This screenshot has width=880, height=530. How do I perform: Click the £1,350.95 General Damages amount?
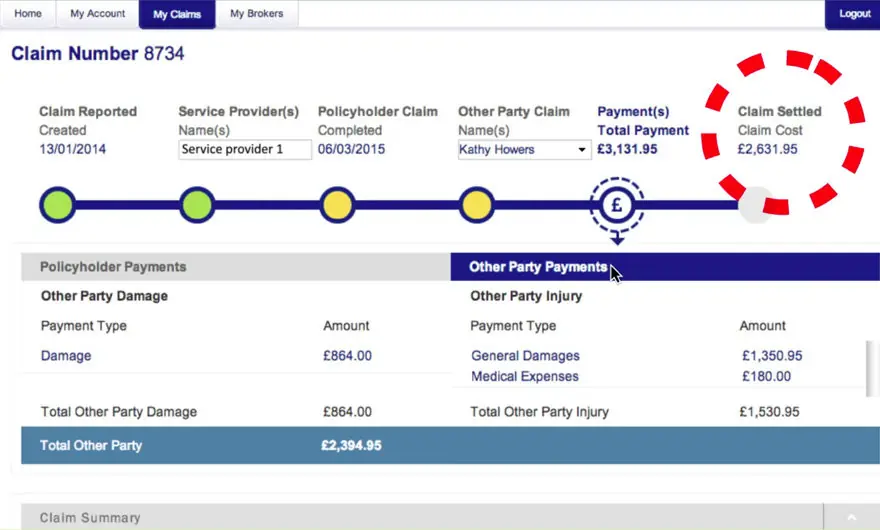772,356
